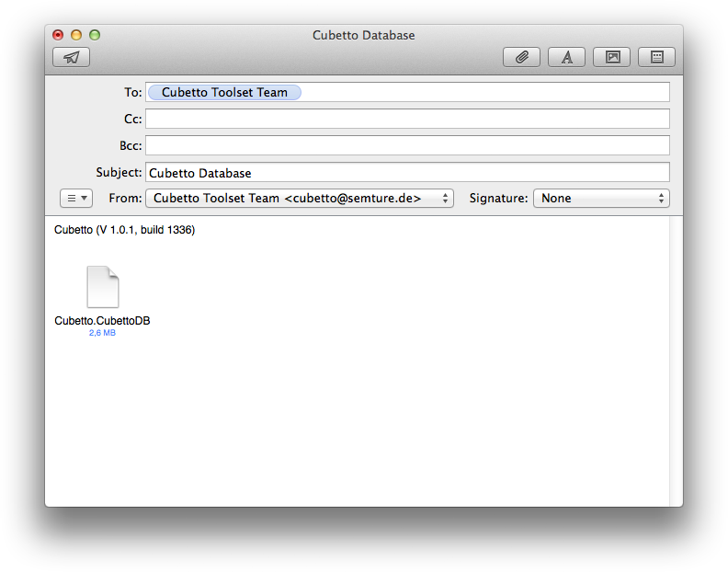Screen dimensions: 728x572
Task: Click the Bcc input field
Action: tap(407, 145)
